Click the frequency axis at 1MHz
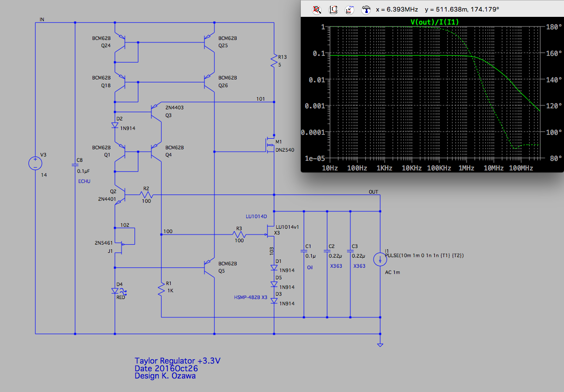 coord(466,168)
